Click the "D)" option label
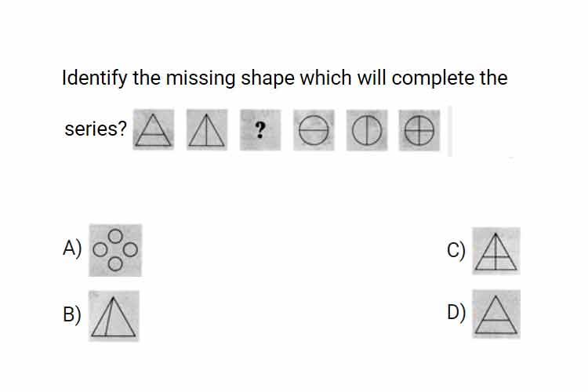588x392 pixels. [456, 313]
